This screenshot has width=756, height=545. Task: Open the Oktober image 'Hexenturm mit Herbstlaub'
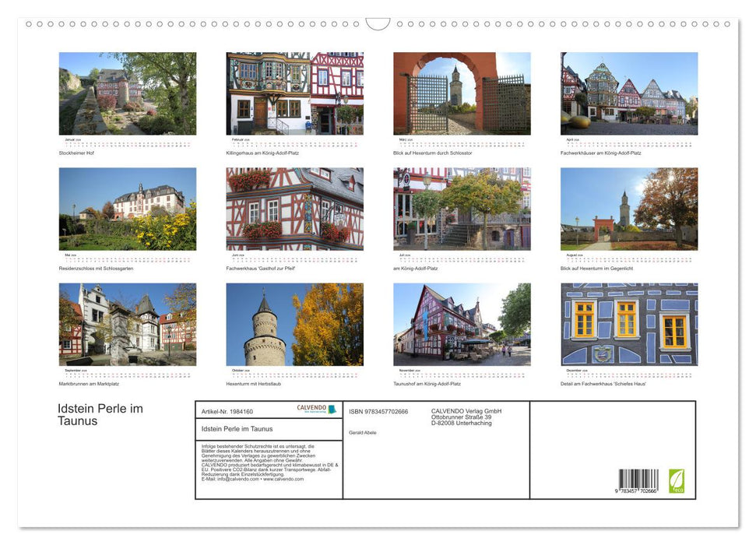click(x=294, y=324)
